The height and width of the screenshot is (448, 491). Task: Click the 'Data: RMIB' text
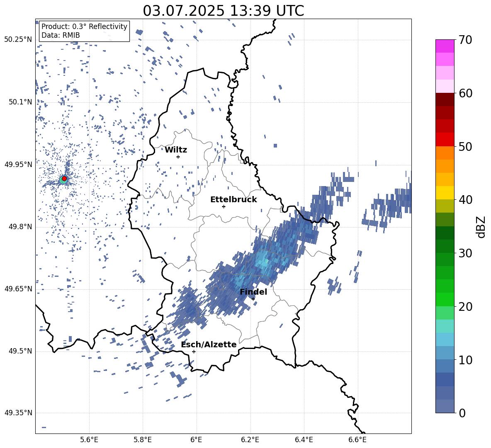tap(61, 35)
